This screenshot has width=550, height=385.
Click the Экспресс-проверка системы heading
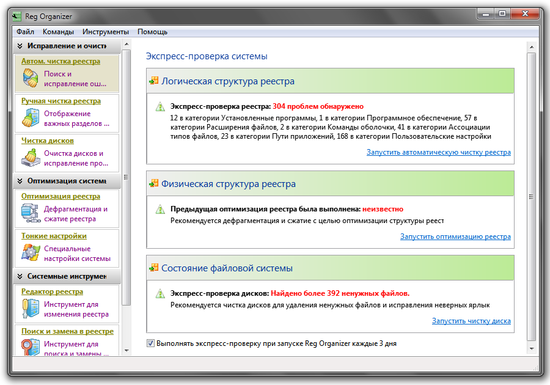point(207,56)
